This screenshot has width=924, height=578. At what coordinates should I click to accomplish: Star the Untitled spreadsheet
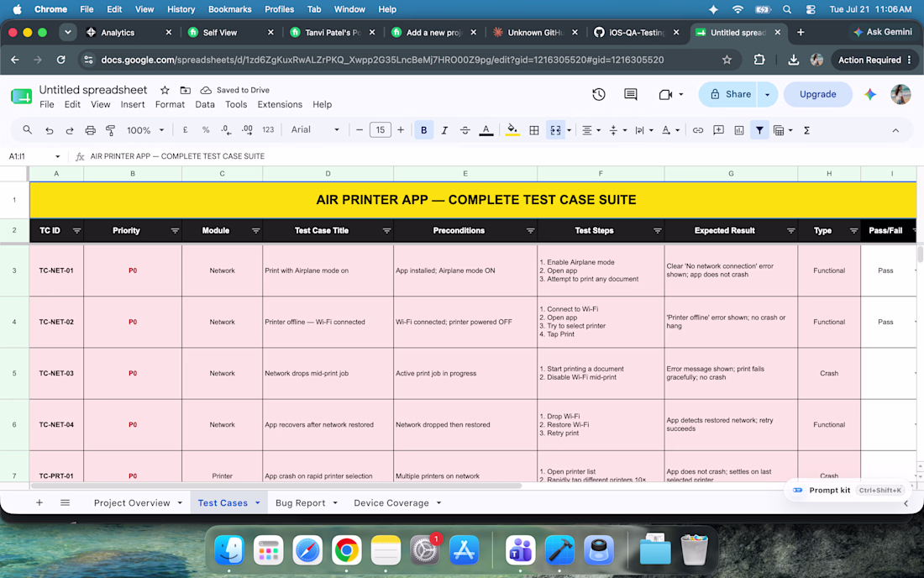(x=165, y=90)
